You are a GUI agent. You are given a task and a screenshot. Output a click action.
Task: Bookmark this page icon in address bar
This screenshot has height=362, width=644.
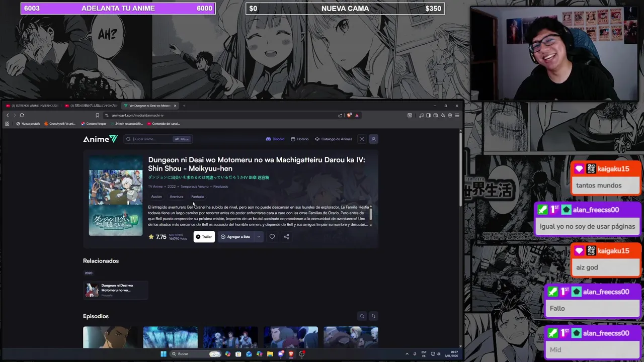pos(98,115)
